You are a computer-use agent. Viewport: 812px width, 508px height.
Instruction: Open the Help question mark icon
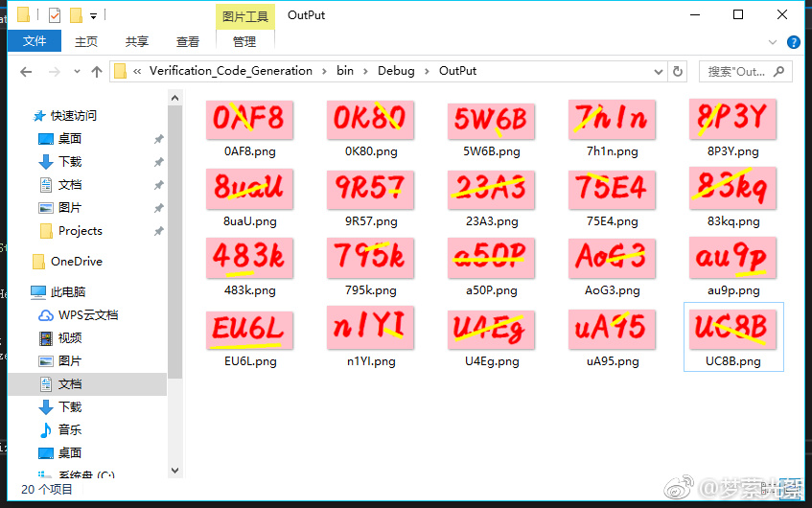[x=793, y=42]
